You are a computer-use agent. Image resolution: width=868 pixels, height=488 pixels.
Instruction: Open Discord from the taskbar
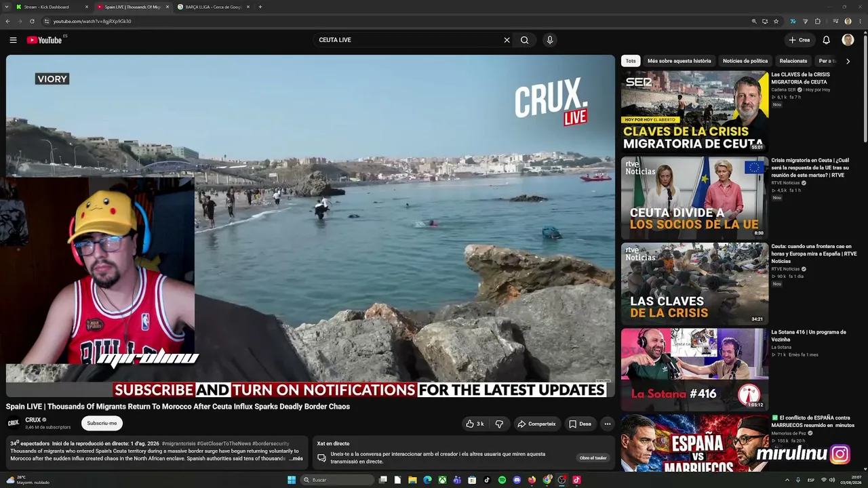point(517,480)
